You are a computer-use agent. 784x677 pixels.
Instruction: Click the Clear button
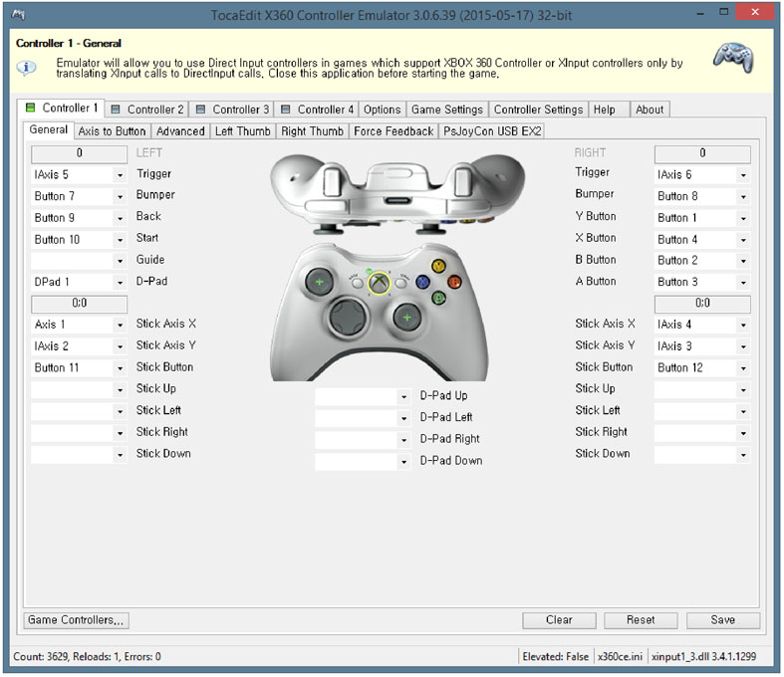(x=559, y=620)
